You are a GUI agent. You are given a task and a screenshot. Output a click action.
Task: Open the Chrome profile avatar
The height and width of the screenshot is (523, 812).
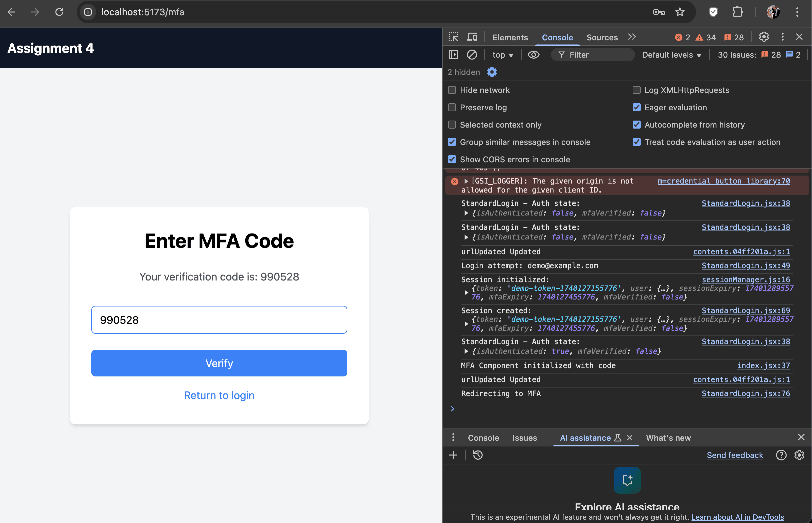click(773, 12)
